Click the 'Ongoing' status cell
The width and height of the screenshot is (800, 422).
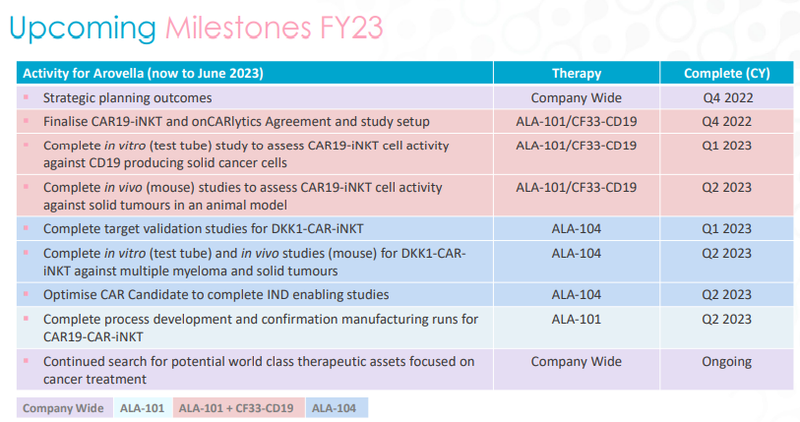pyautogui.click(x=727, y=362)
